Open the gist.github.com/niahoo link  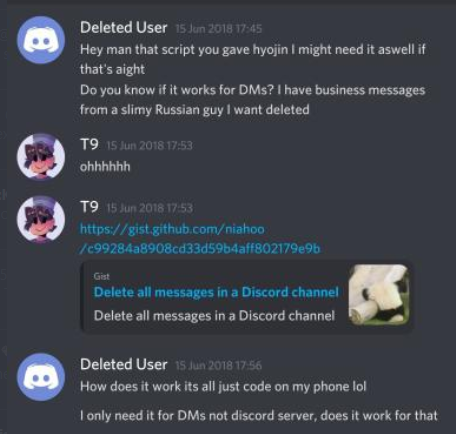coord(200,239)
